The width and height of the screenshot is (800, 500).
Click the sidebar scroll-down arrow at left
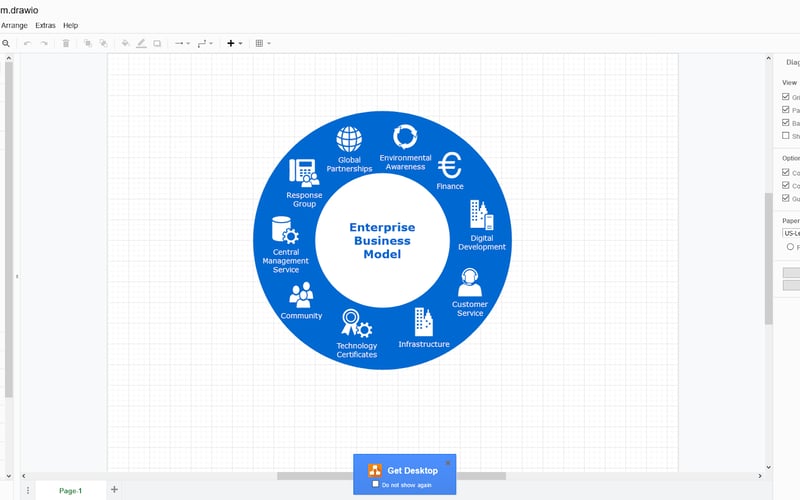click(x=9, y=476)
